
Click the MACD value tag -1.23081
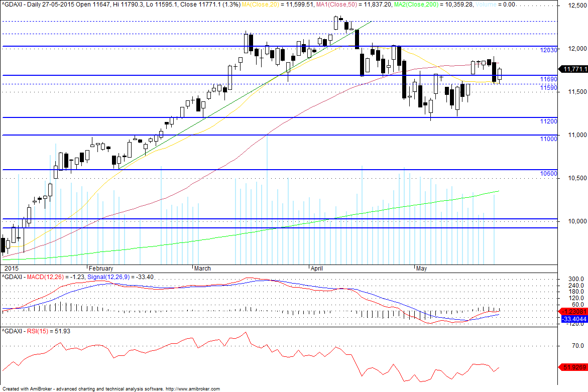click(573, 311)
